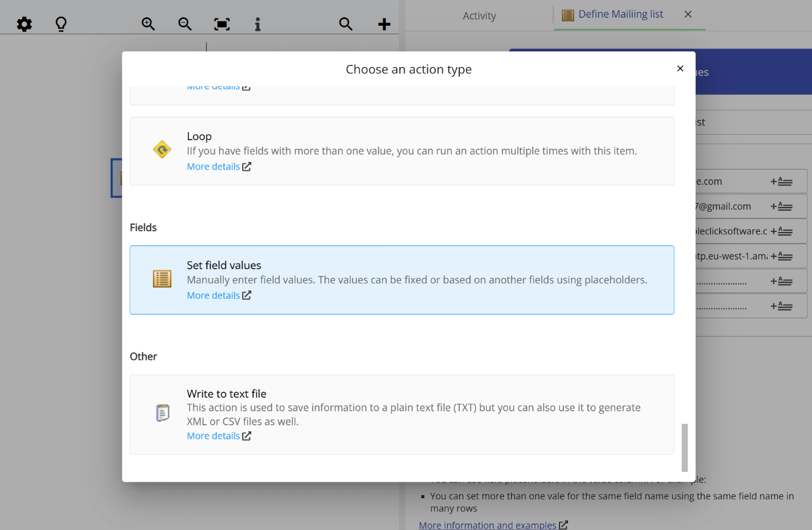Image resolution: width=812 pixels, height=530 pixels.
Task: Click the lightbulb hints icon
Action: coord(61,24)
